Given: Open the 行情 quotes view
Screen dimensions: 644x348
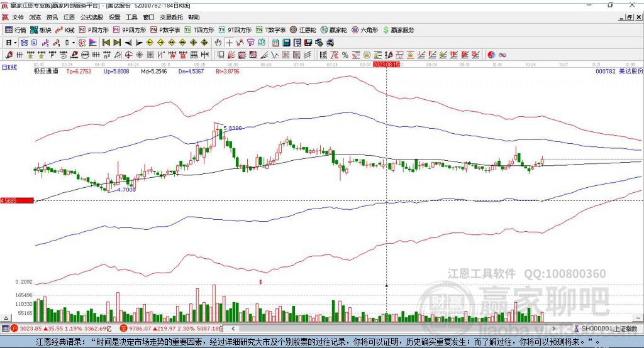Looking at the screenshot, I should [16, 30].
